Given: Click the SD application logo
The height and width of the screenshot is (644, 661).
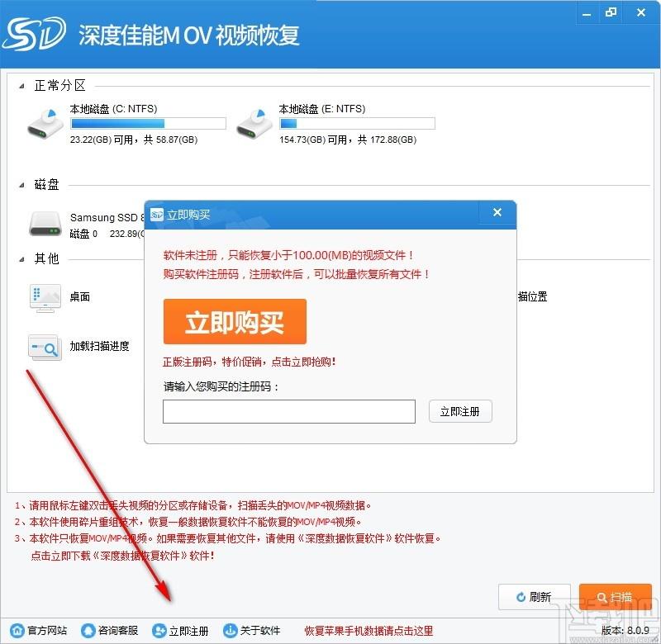Looking at the screenshot, I should point(35,34).
